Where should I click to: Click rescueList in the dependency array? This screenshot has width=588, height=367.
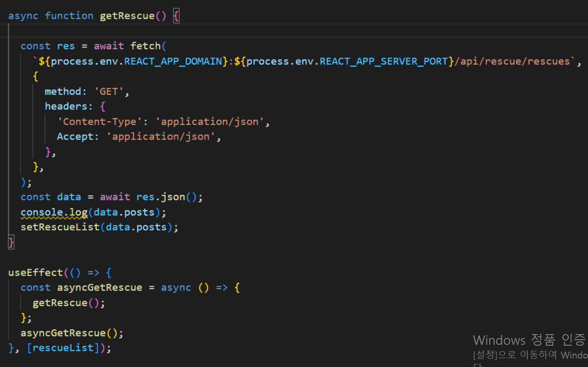63,348
